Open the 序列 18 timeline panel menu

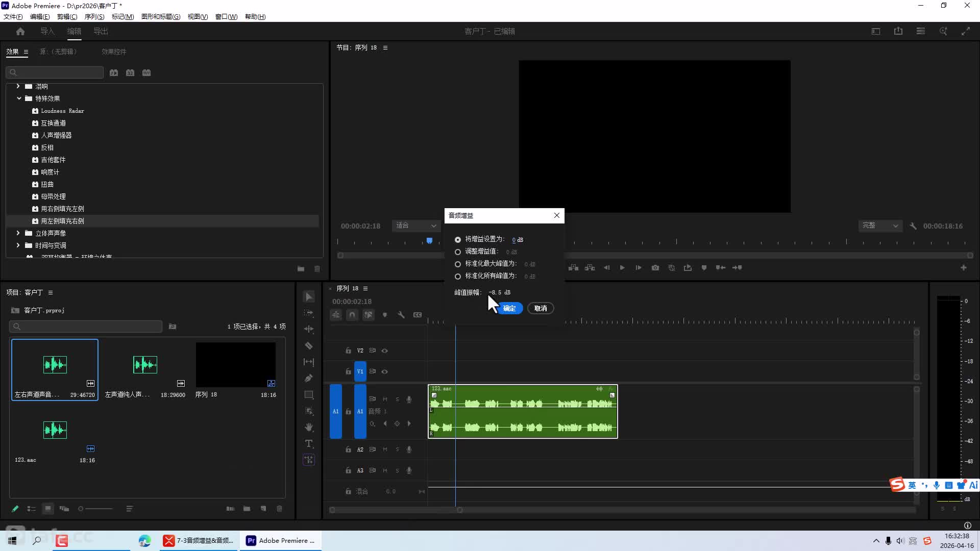365,288
